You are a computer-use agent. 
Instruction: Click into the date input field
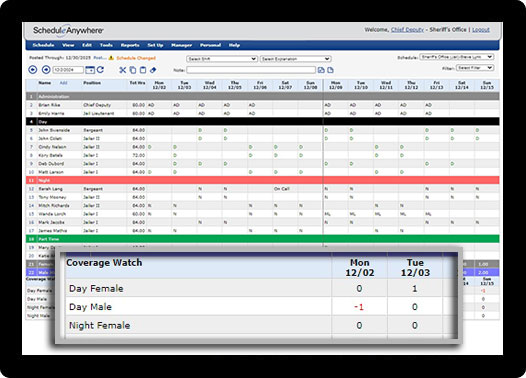pos(68,70)
